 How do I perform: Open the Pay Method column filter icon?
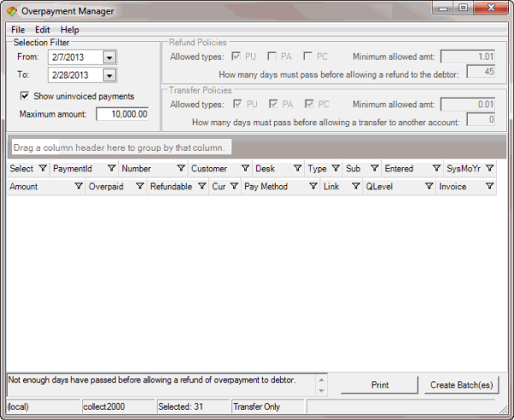coord(314,186)
